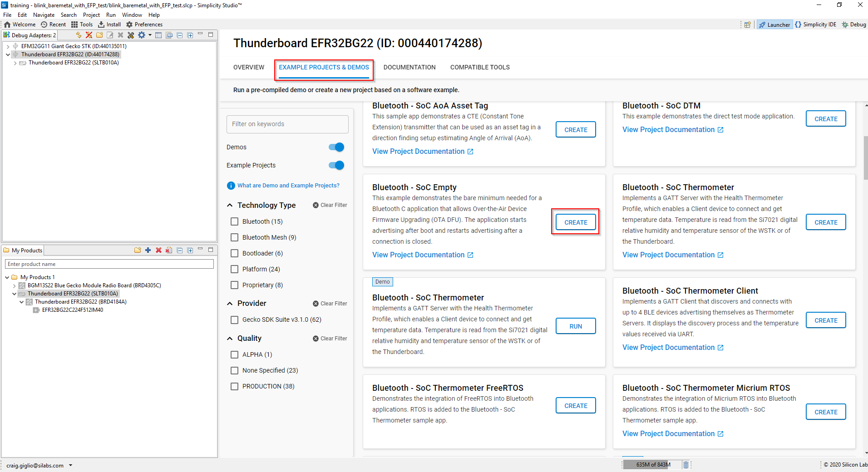Open the Welcome home icon in toolbar
This screenshot has width=868, height=472.
pyautogui.click(x=7, y=25)
